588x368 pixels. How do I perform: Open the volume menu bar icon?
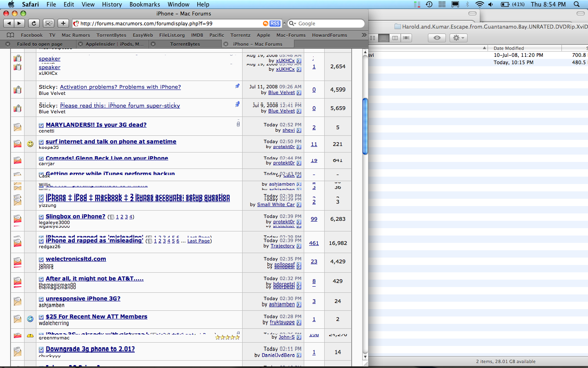(490, 4)
